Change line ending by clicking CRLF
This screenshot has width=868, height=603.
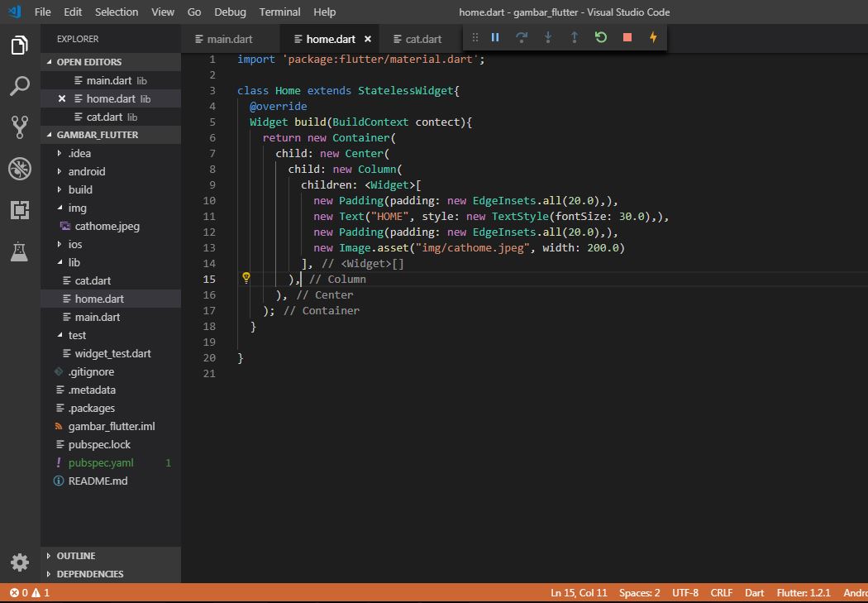pos(721,592)
